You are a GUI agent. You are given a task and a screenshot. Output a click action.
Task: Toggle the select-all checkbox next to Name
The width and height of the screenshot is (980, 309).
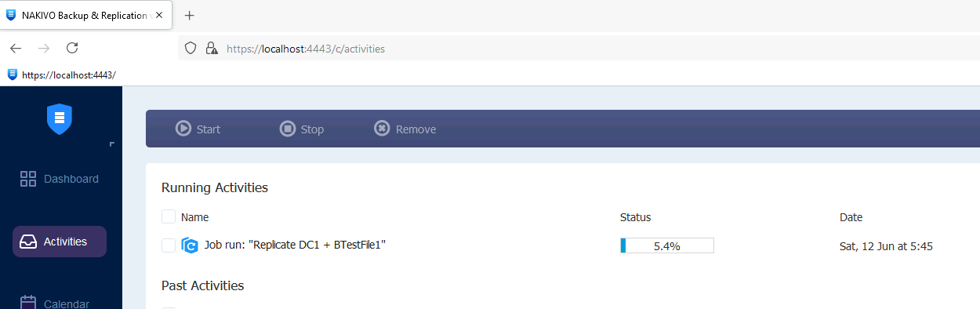click(169, 216)
